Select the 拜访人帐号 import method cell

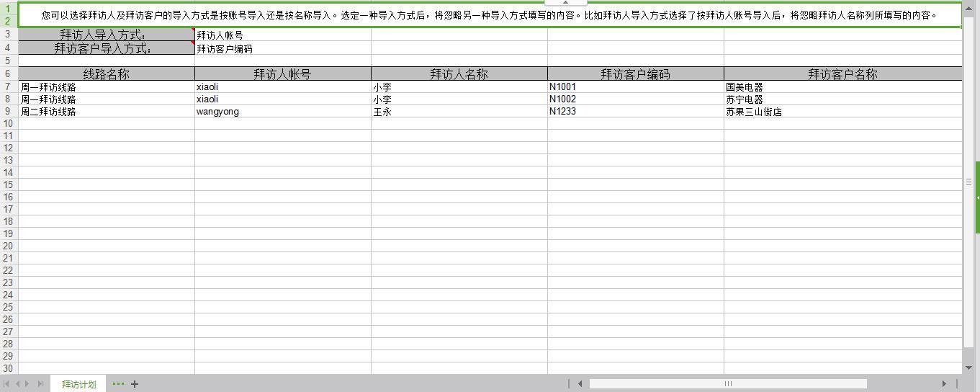tap(282, 35)
